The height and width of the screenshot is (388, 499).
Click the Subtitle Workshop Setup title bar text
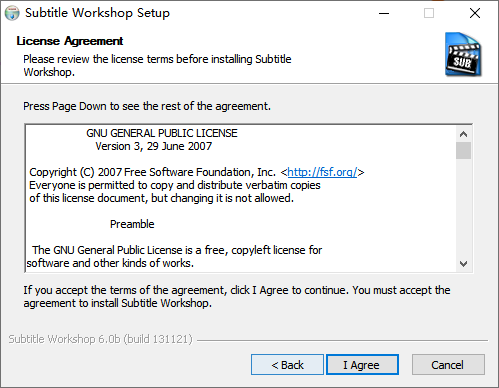[97, 13]
